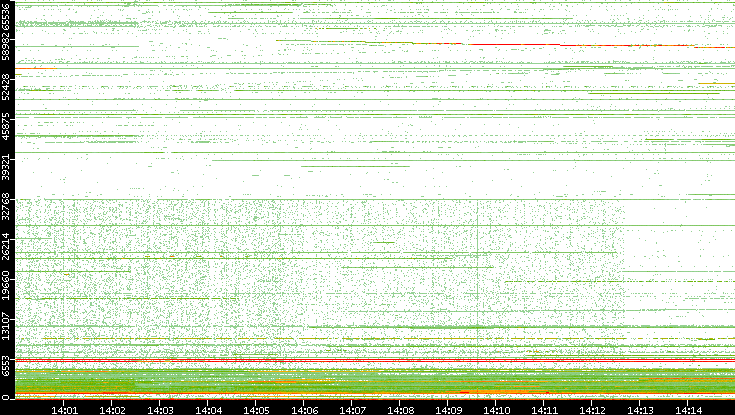Screen dimensions: 735x415
Task: Select the 65536 port axis label
Action: (x=6, y=16)
